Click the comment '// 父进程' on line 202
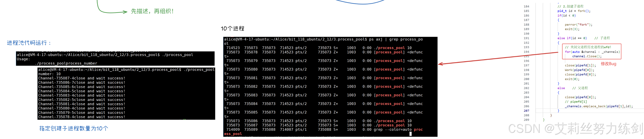 [580, 88]
